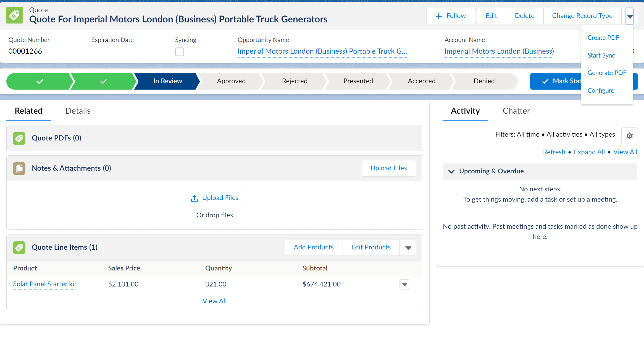Open the Imperial Motors London (Business) account link
Image resolution: width=644 pixels, height=344 pixels.
coord(499,51)
